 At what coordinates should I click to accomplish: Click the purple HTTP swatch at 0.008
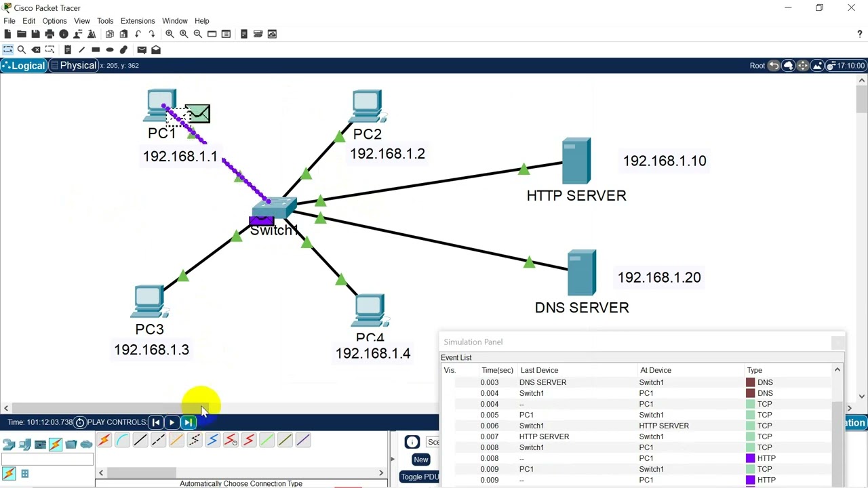pyautogui.click(x=750, y=458)
